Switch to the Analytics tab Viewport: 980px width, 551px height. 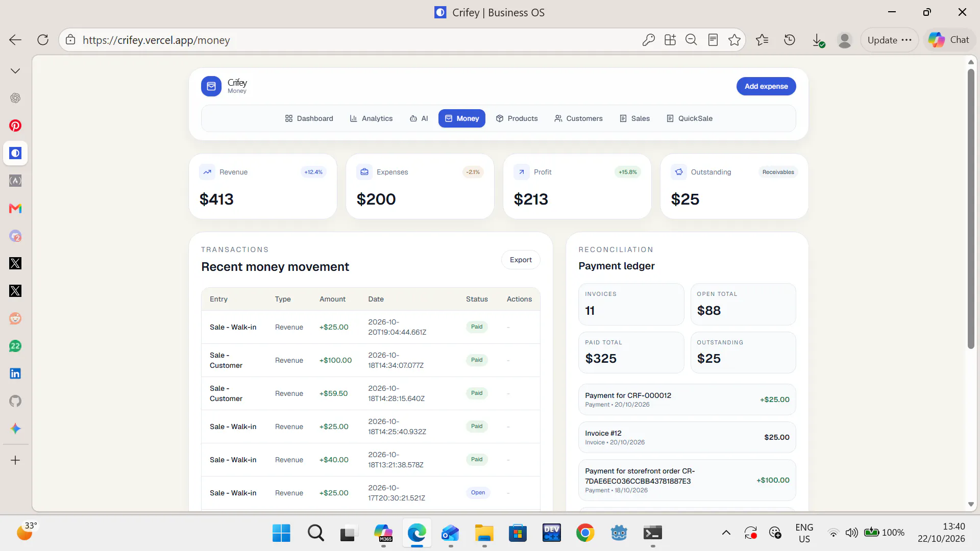371,118
